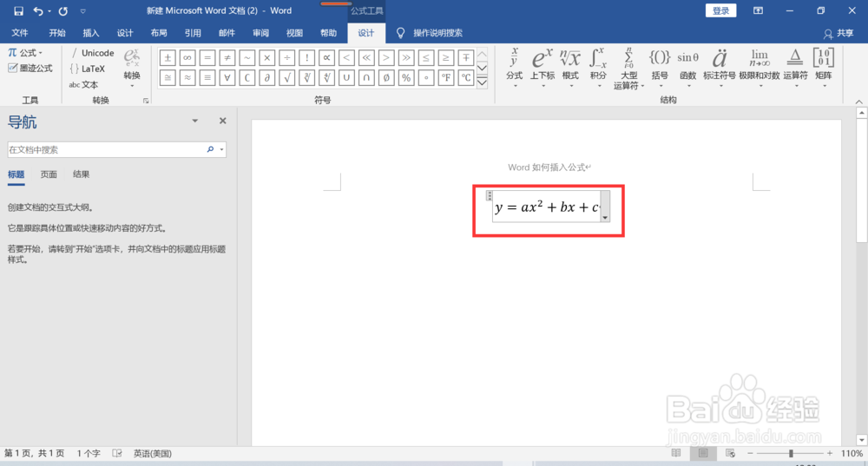Click the Undo arrow icon
The image size is (868, 466).
click(37, 10)
